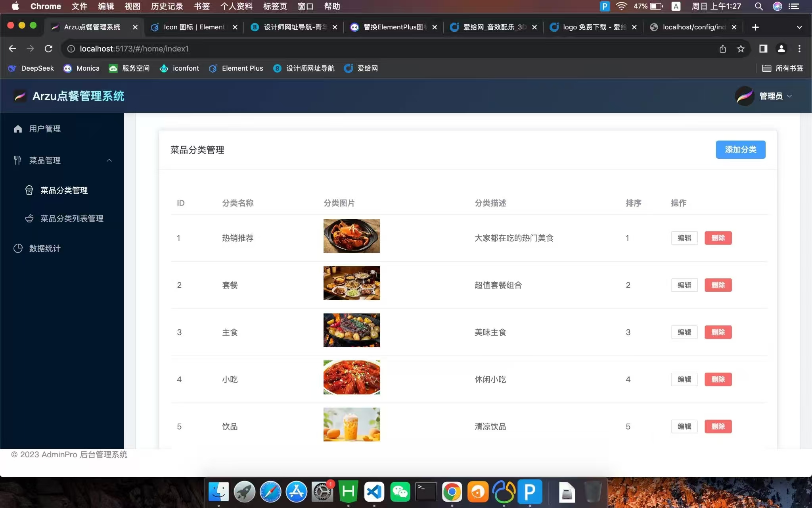Image resolution: width=812 pixels, height=508 pixels.
Task: Edit the 饮品 category row
Action: [x=684, y=427]
